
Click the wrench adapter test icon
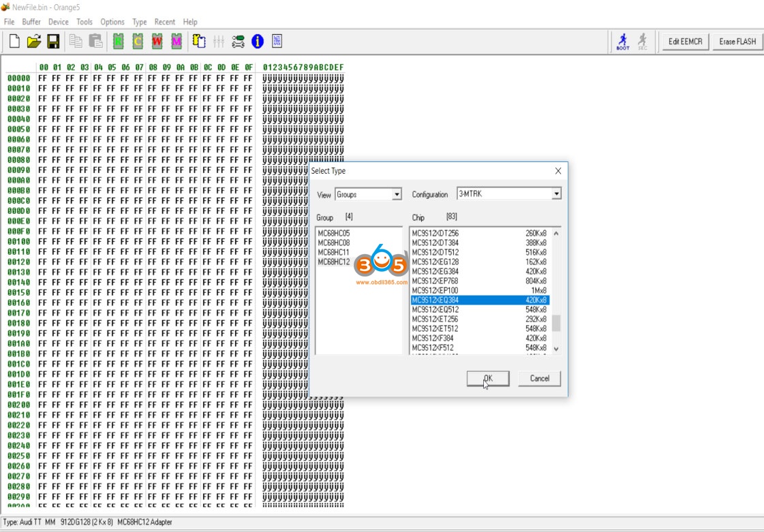click(x=238, y=42)
